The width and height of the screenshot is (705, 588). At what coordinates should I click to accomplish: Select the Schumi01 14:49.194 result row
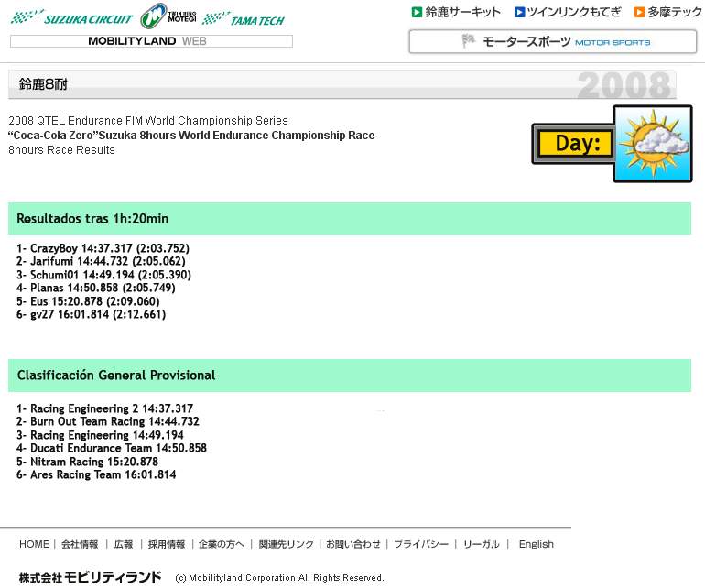tap(103, 275)
